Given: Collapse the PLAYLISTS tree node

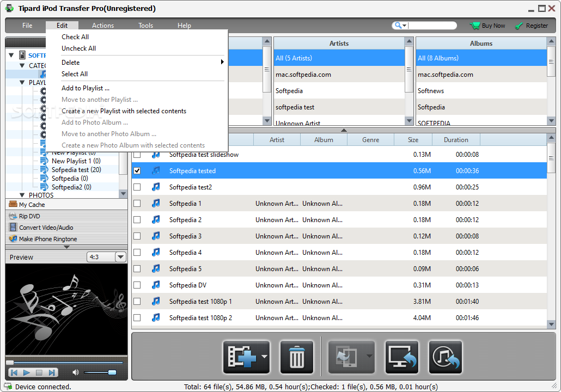Looking at the screenshot, I should [x=22, y=82].
